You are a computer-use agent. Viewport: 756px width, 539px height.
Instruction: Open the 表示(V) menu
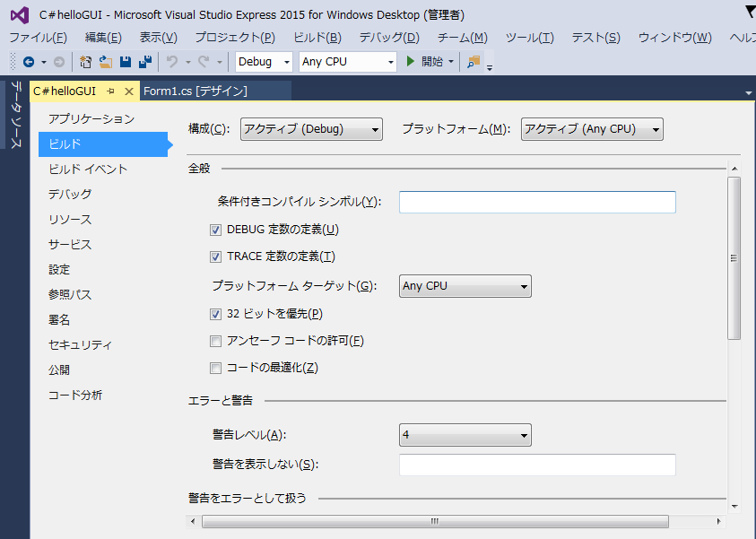(159, 38)
